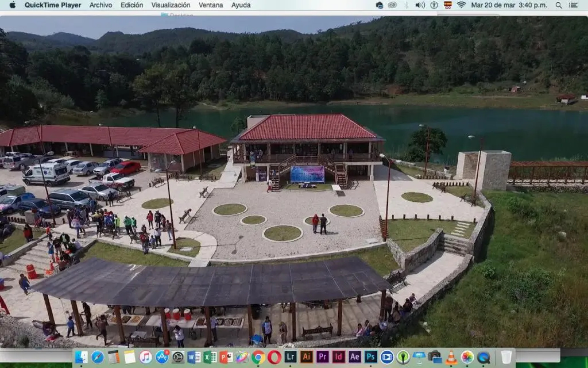
Task: Click the Apple logo menu
Action: pos(12,5)
